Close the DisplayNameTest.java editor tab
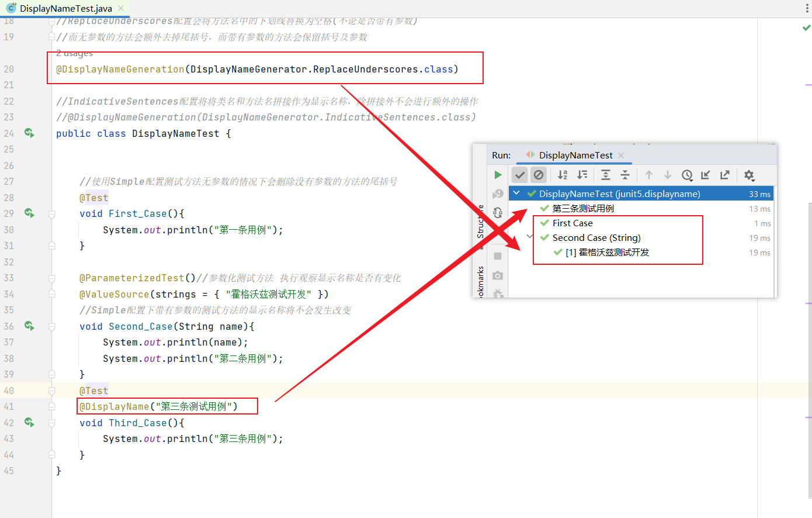 click(x=121, y=8)
